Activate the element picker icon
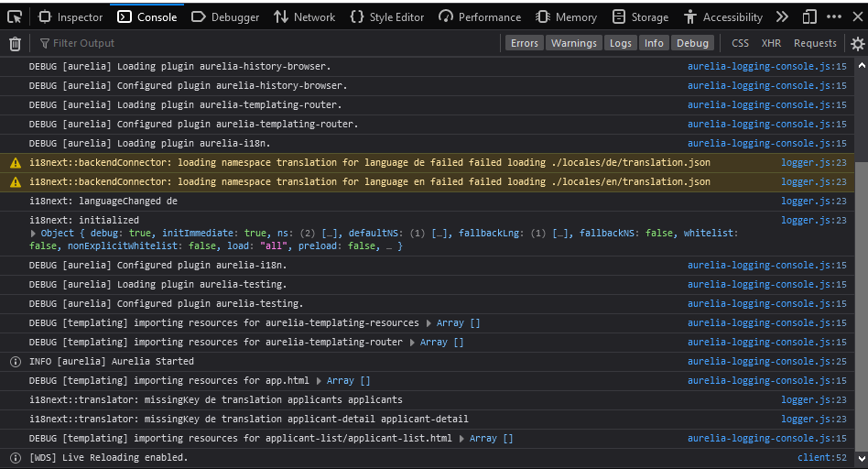This screenshot has width=868, height=469. tap(15, 17)
